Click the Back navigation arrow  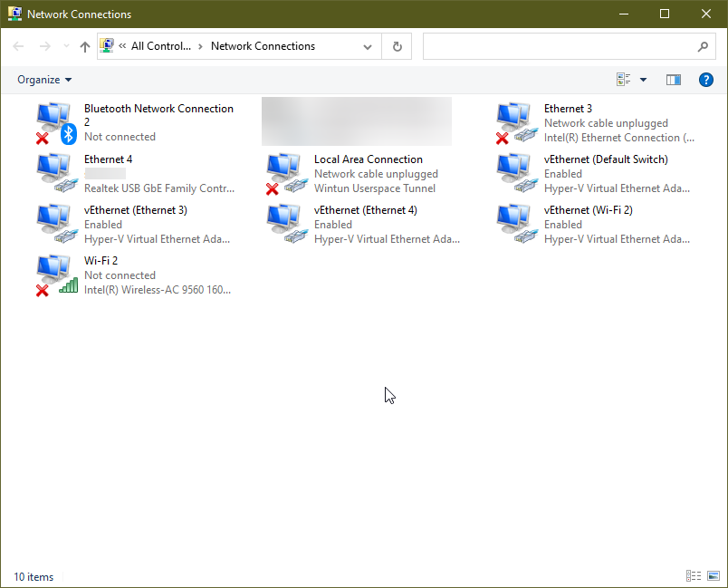(x=18, y=46)
